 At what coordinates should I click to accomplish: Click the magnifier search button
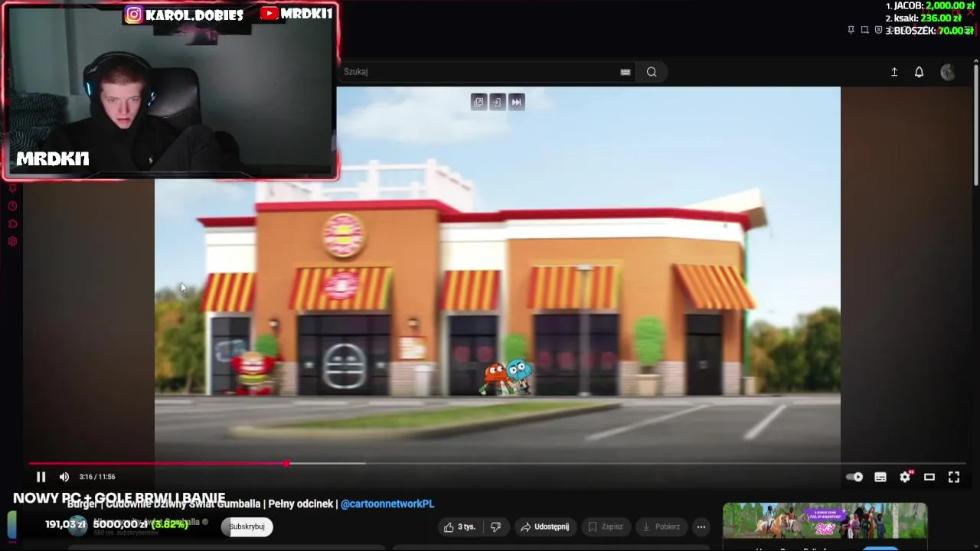[652, 72]
